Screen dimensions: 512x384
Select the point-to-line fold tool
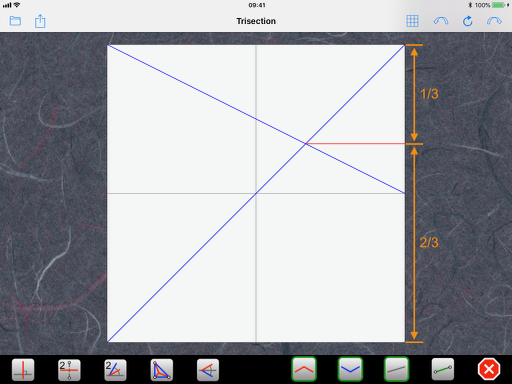208,370
